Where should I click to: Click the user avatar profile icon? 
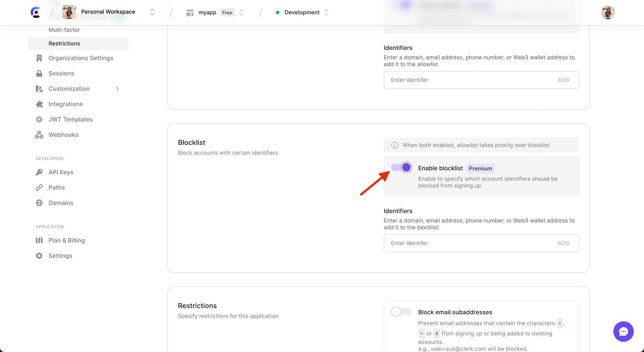608,12
